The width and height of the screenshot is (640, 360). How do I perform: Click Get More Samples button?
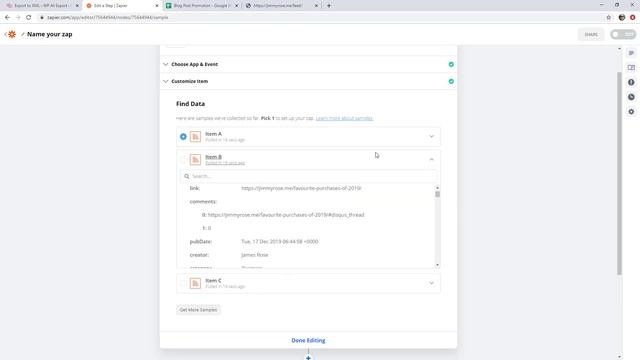pos(198,310)
